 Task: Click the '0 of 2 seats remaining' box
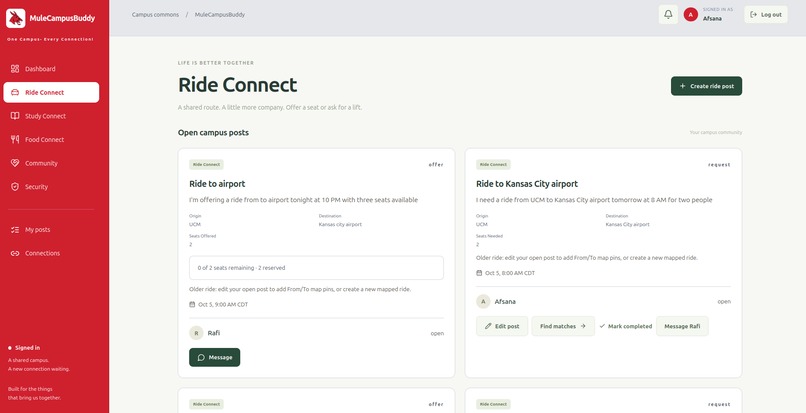(x=316, y=268)
